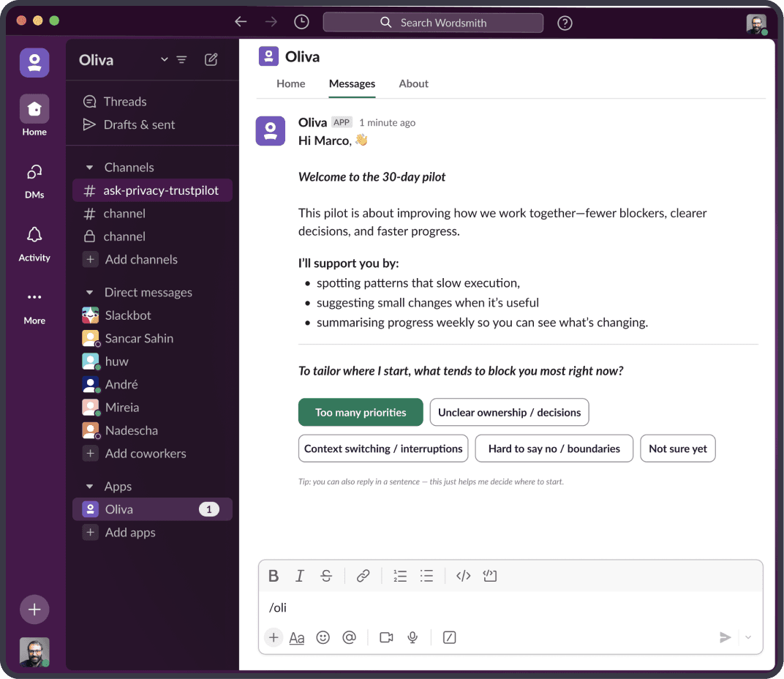Click the Bold formatting icon

point(274,576)
